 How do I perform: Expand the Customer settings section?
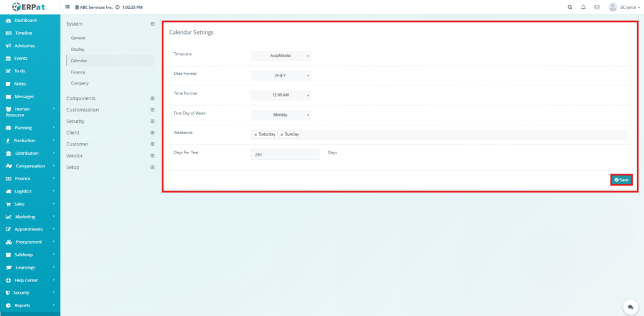(x=152, y=144)
